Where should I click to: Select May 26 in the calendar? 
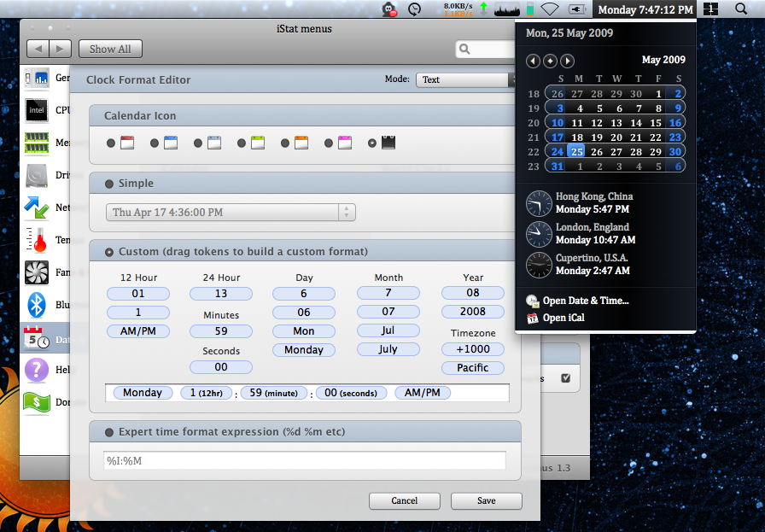pyautogui.click(x=597, y=152)
